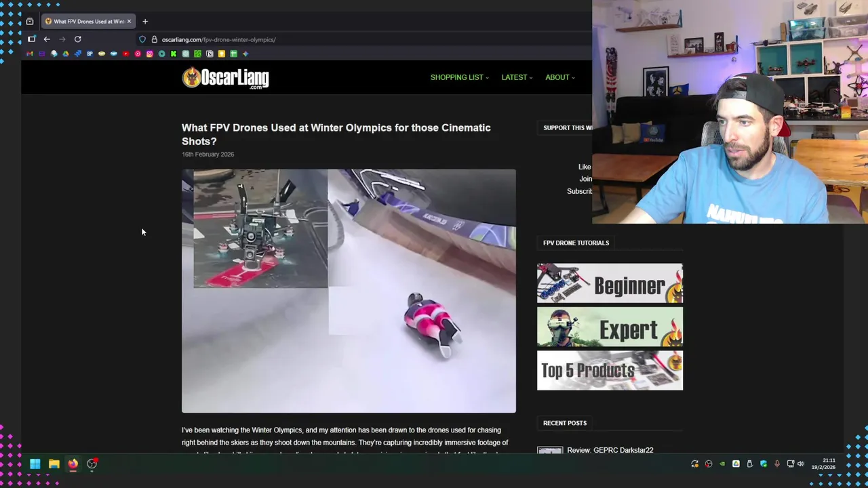Click the luge drone article image

pos(349,291)
